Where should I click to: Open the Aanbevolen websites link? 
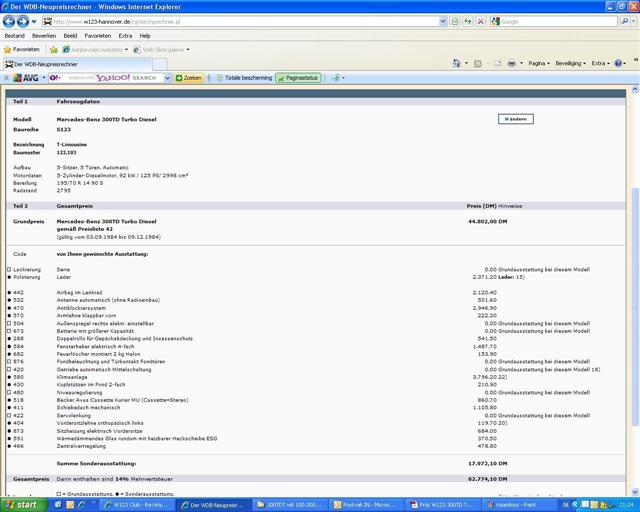95,50
